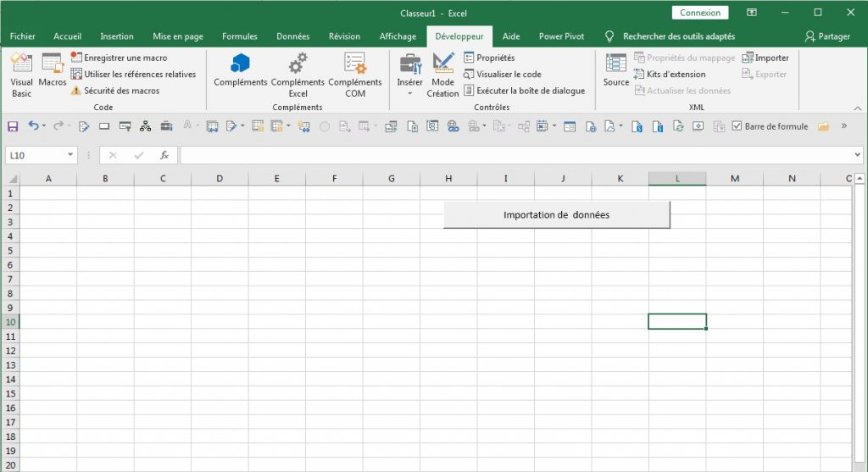Switch to the Power Pivot tab
The height and width of the screenshot is (472, 868).
pos(561,36)
